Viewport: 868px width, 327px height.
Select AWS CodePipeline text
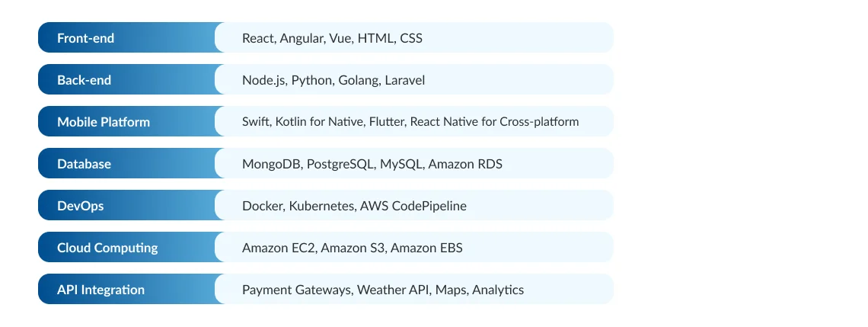tap(413, 206)
